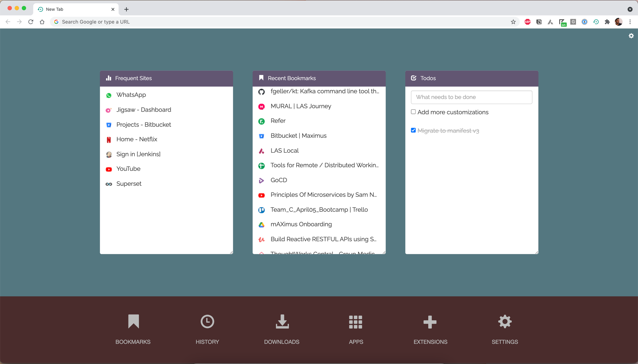638x364 pixels.
Task: Open the History clock icon
Action: [207, 322]
